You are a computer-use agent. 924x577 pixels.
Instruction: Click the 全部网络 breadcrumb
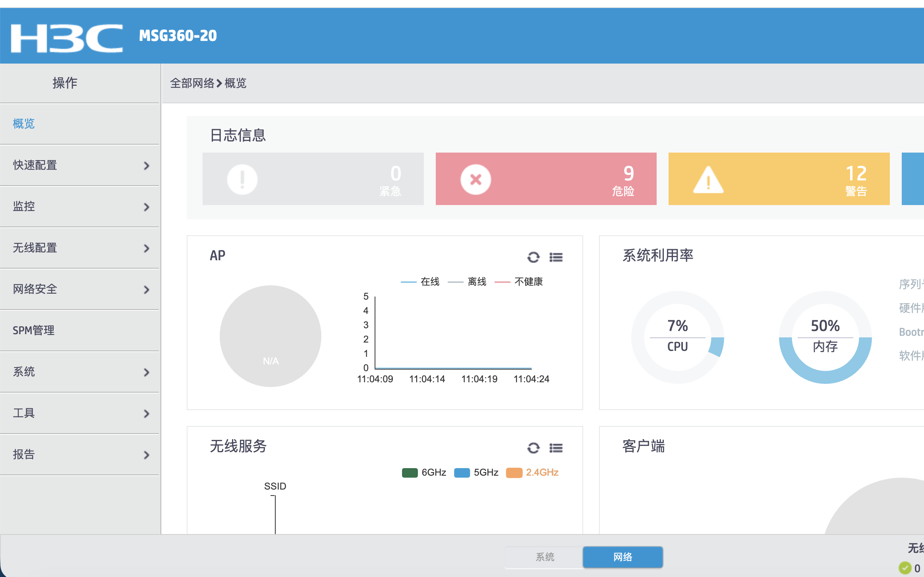click(192, 83)
